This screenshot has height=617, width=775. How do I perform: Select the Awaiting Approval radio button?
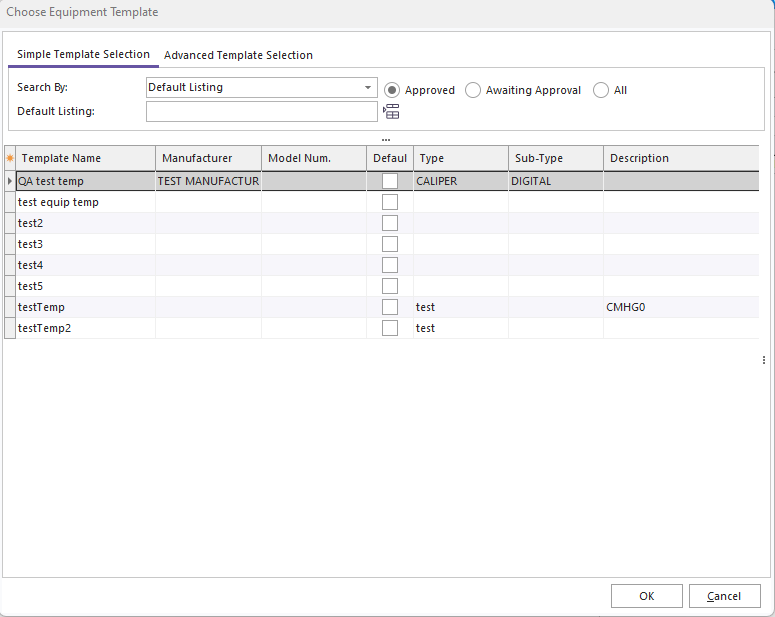(x=473, y=90)
